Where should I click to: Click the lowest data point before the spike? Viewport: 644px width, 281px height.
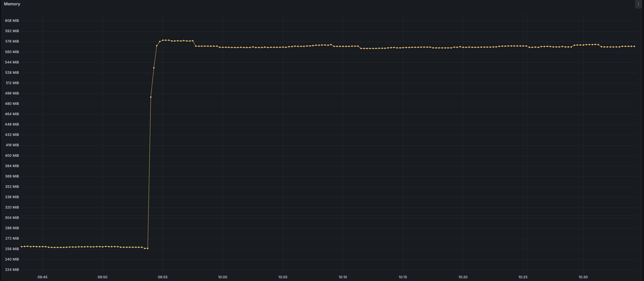pyautogui.click(x=148, y=248)
